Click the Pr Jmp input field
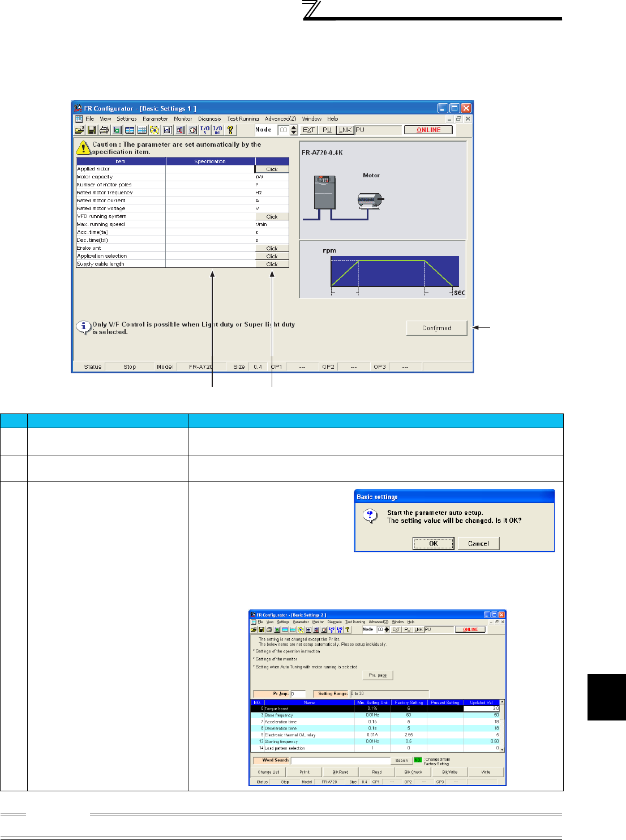Viewport: 626px width, 840px height. pos(298,693)
